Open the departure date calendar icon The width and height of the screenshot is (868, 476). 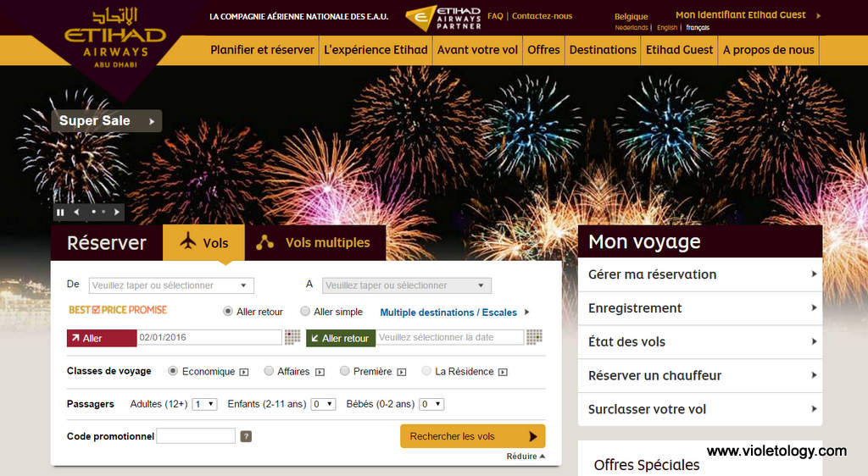[x=292, y=337]
